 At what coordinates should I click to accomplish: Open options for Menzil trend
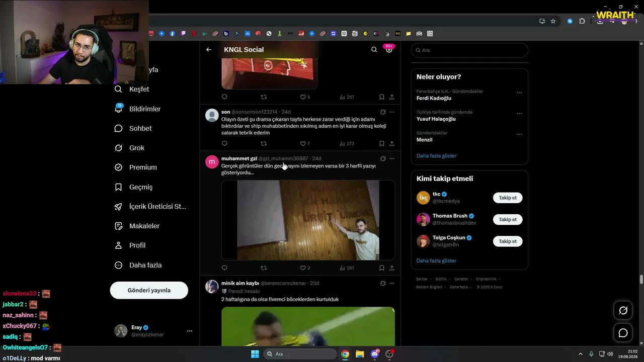(x=519, y=134)
